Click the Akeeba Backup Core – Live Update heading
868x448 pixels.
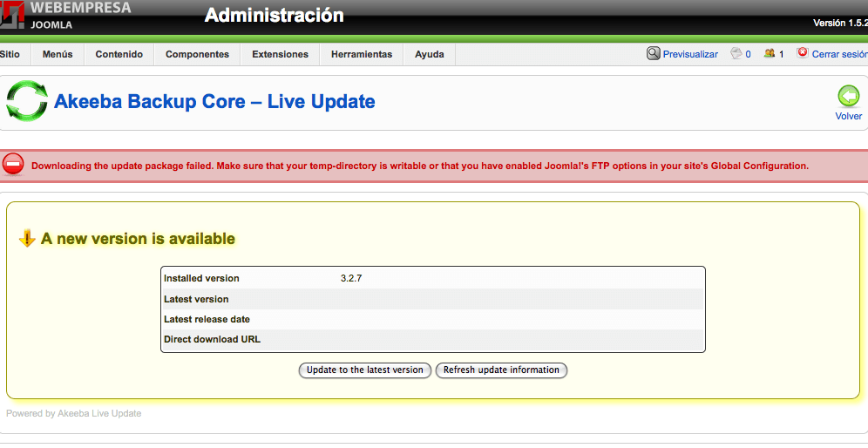[x=214, y=101]
